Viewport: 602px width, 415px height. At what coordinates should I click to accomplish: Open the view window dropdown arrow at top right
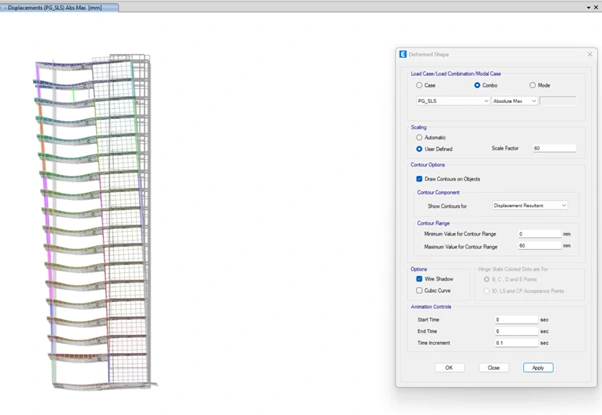pos(588,7)
